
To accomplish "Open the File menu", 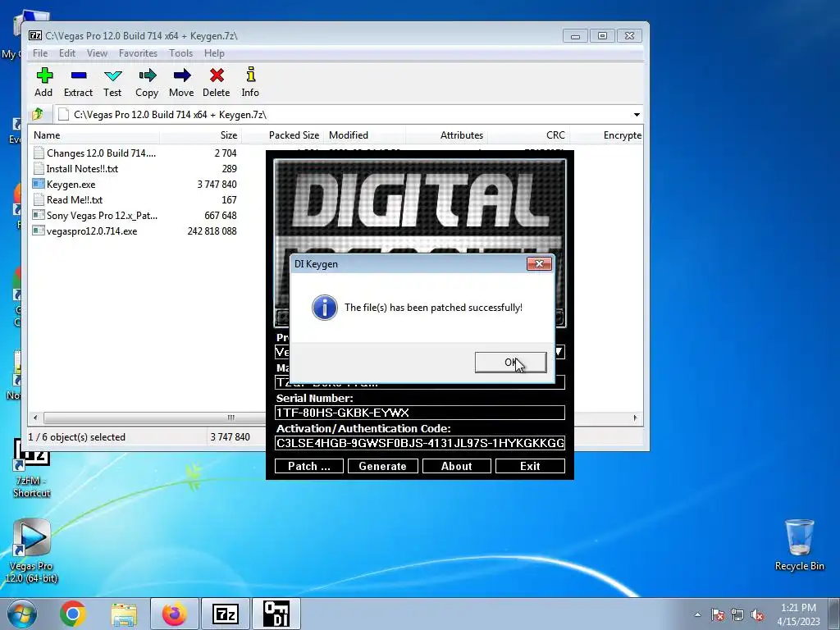I will pyautogui.click(x=40, y=53).
